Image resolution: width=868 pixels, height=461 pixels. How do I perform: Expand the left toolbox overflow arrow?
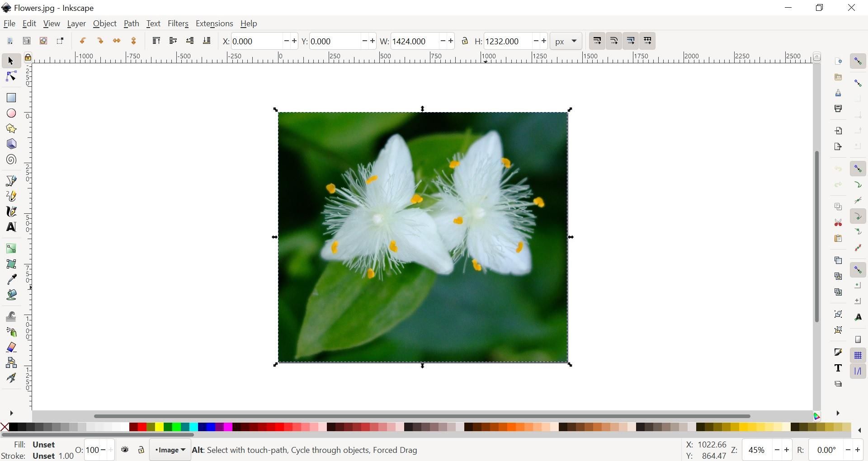pos(10,413)
